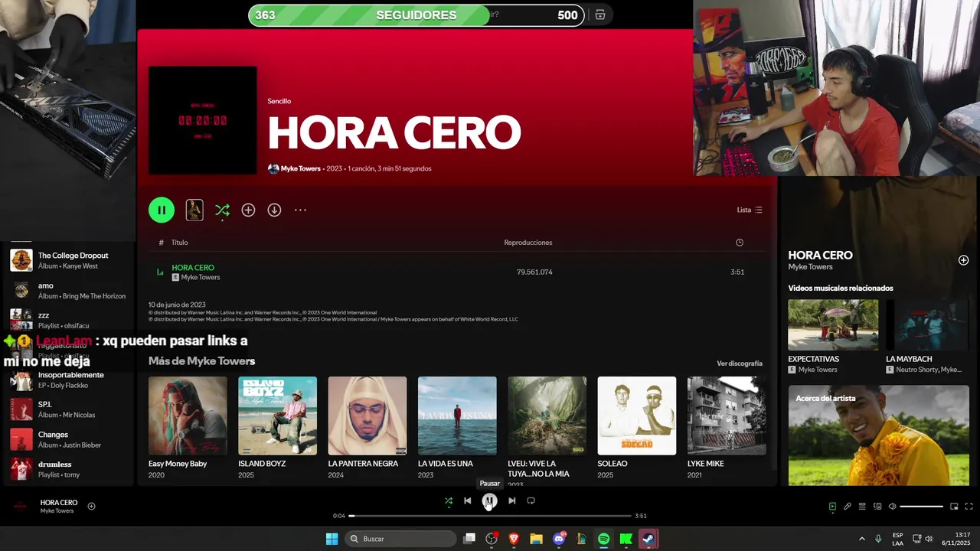The height and width of the screenshot is (551, 980).
Task: Toggle Now Playing view icon
Action: click(x=832, y=507)
